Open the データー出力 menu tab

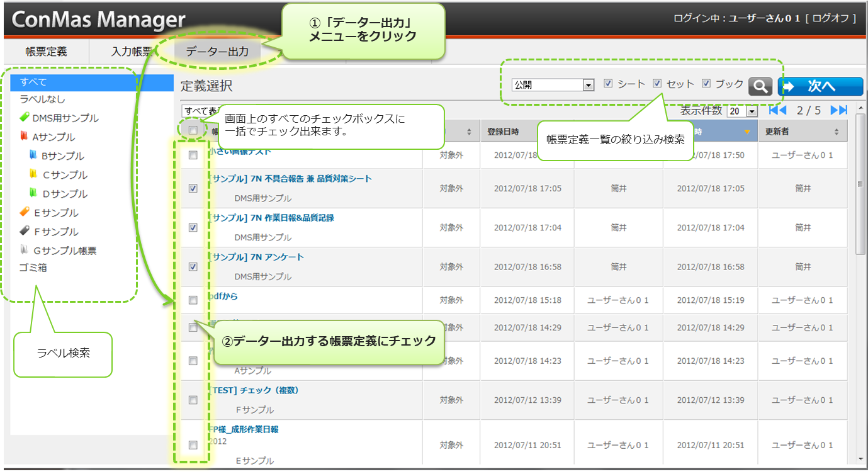coord(217,52)
